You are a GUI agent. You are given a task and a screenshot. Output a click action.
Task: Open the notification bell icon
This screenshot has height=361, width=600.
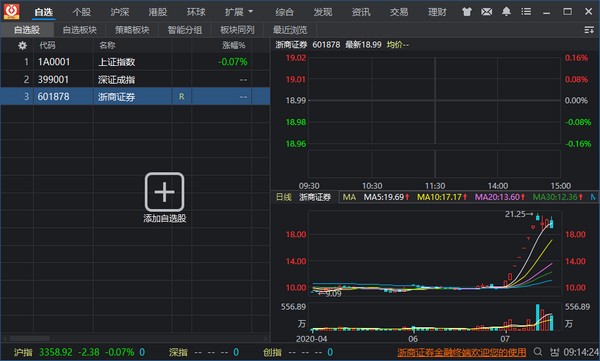pyautogui.click(x=506, y=12)
